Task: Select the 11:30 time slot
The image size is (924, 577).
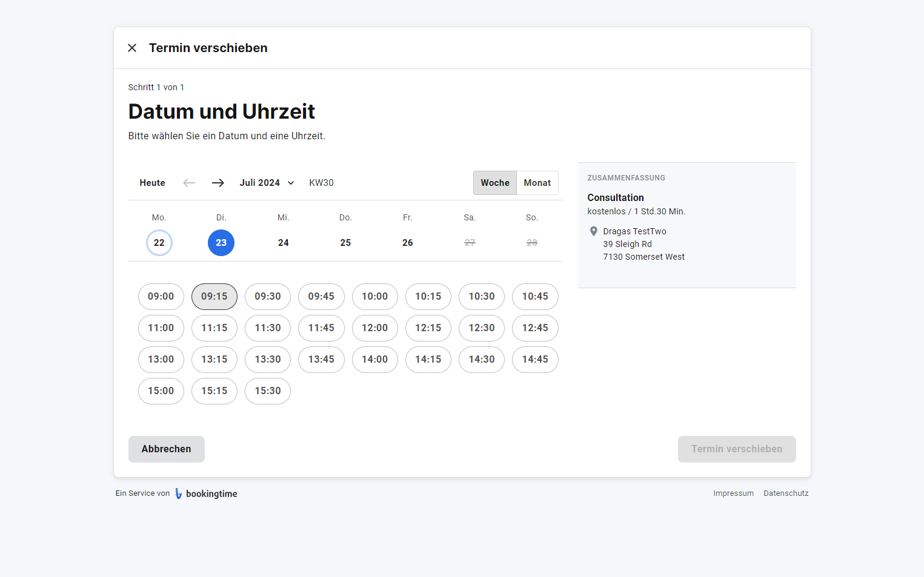Action: (268, 328)
